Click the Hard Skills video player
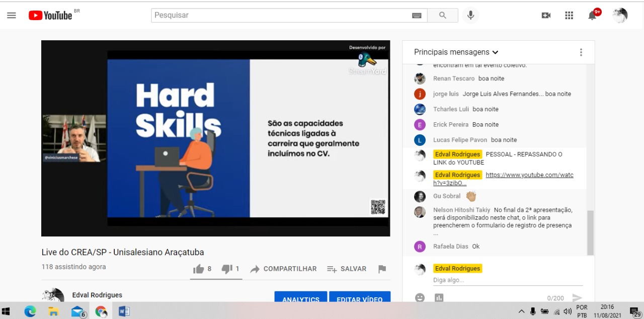The image size is (644, 319). point(215,138)
